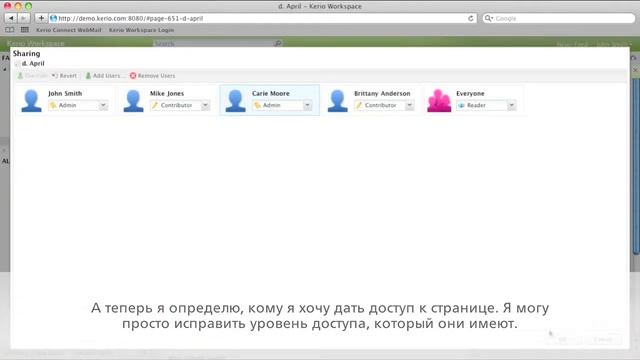640x360 pixels.
Task: Click the Mike Jones name label
Action: click(167, 93)
